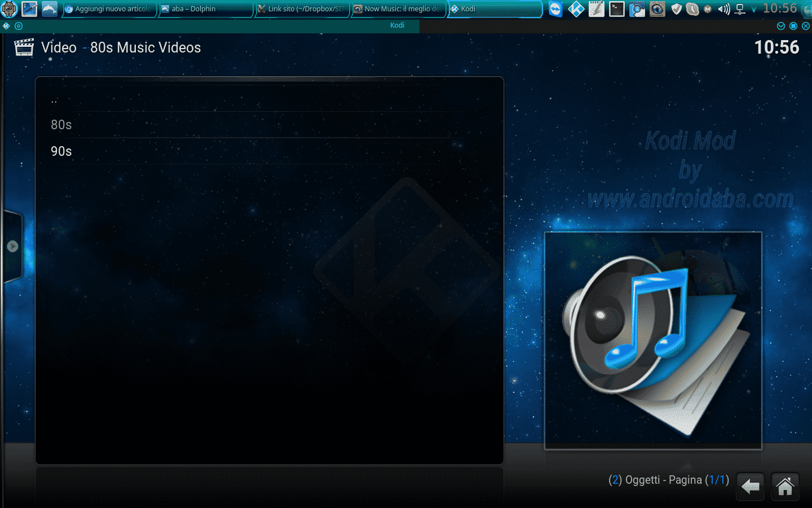Click the Kodi launcher icon in panel

[576, 9]
